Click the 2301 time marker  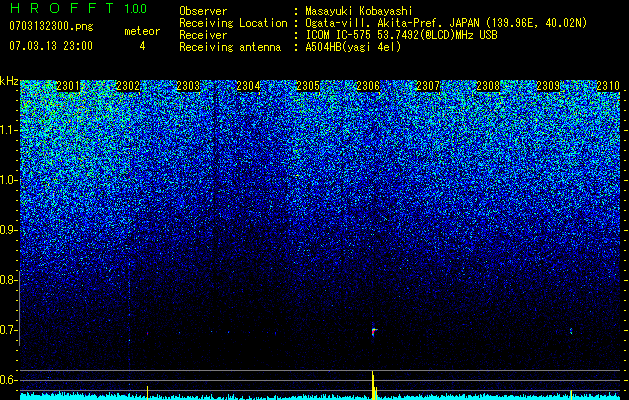click(68, 86)
